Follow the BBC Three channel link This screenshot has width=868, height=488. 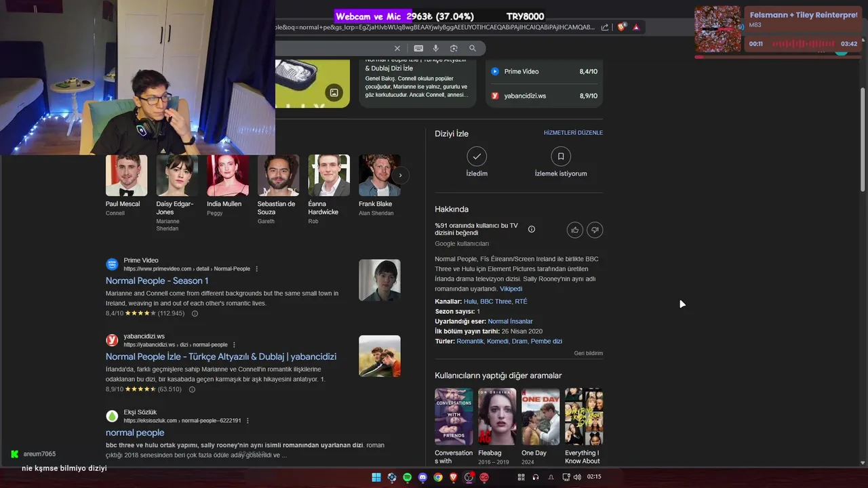coord(496,302)
